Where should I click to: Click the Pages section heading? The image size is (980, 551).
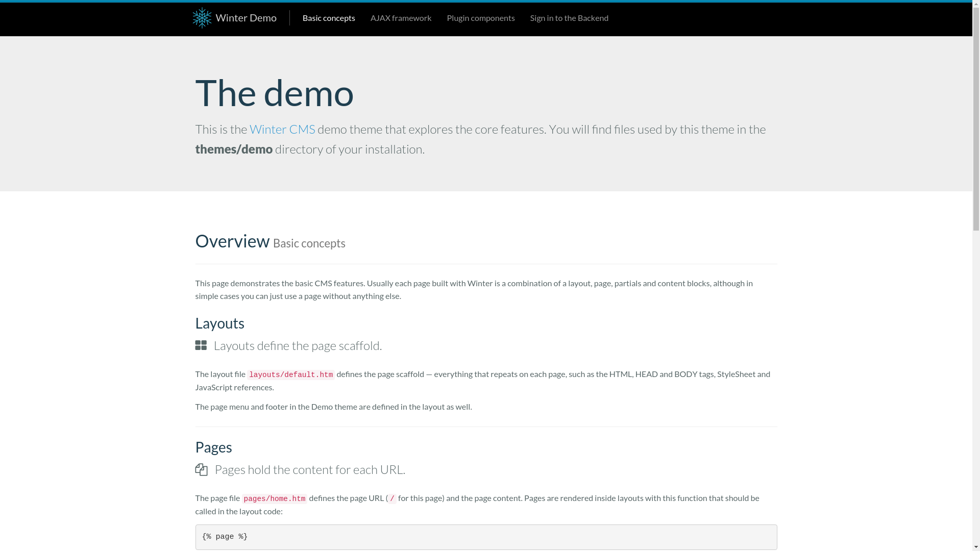click(213, 447)
